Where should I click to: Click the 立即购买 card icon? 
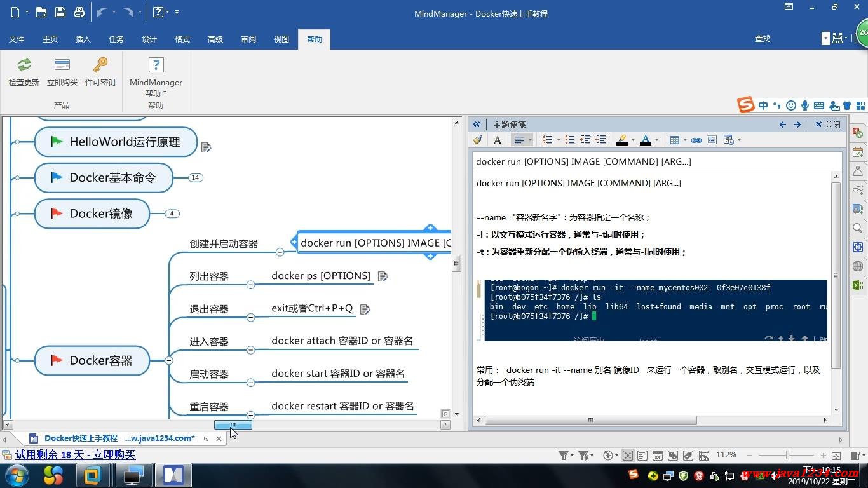click(62, 65)
